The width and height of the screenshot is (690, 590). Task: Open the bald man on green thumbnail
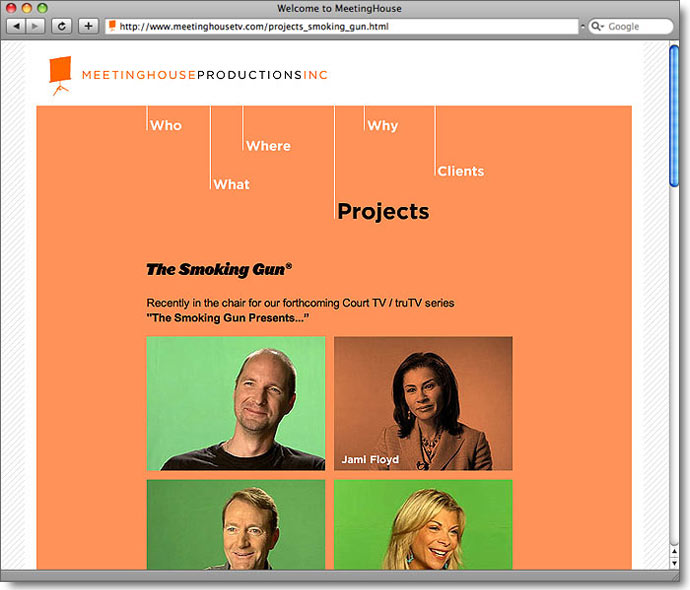(236, 403)
